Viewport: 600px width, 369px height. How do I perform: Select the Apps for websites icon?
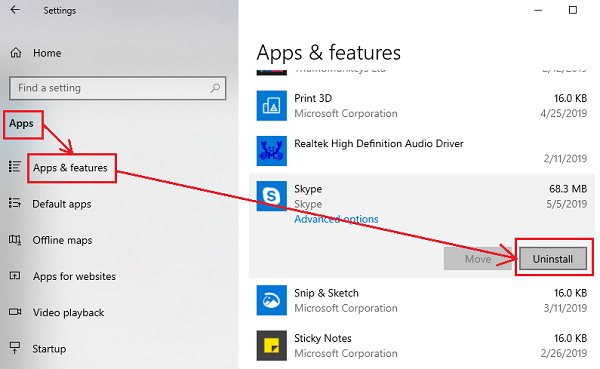[15, 275]
